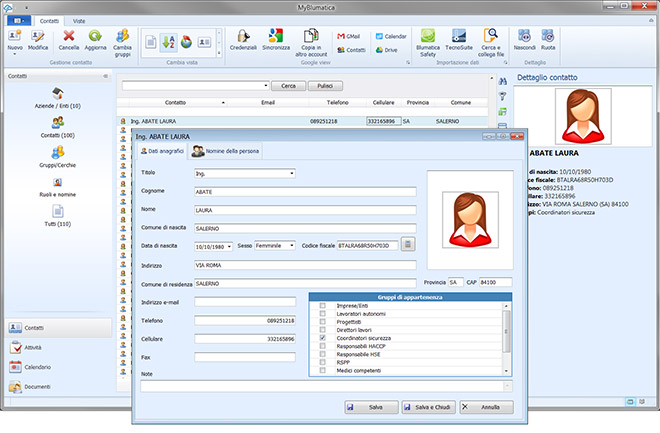The width and height of the screenshot is (660, 433).
Task: Click the Indirizzo e-mail field
Action: (245, 302)
